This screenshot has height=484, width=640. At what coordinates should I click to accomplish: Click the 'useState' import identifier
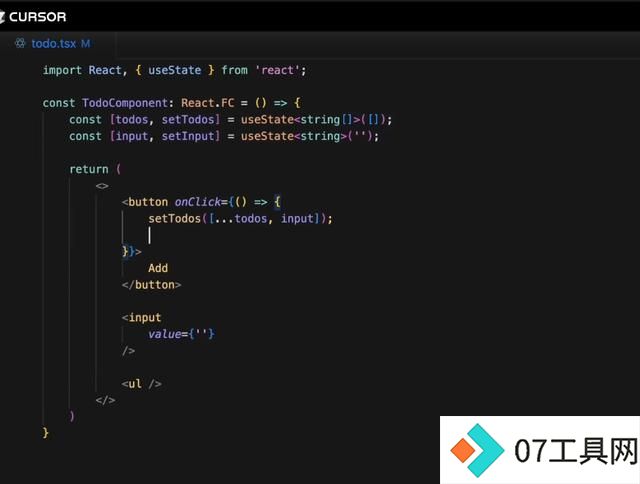(174, 70)
